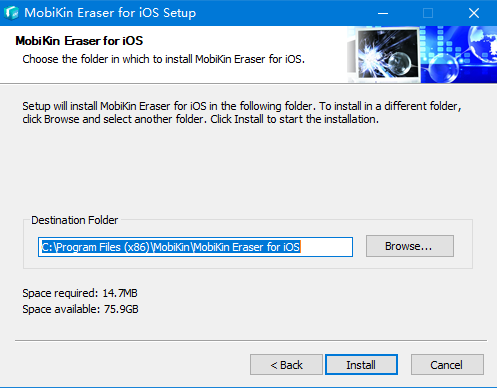
Task: Cancel the setup wizard
Action: (x=447, y=365)
